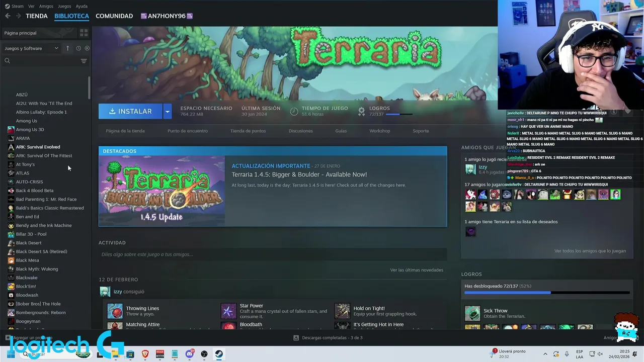Open Windows Start menu
Screen dimensions: 644x362
[x=10, y=354]
